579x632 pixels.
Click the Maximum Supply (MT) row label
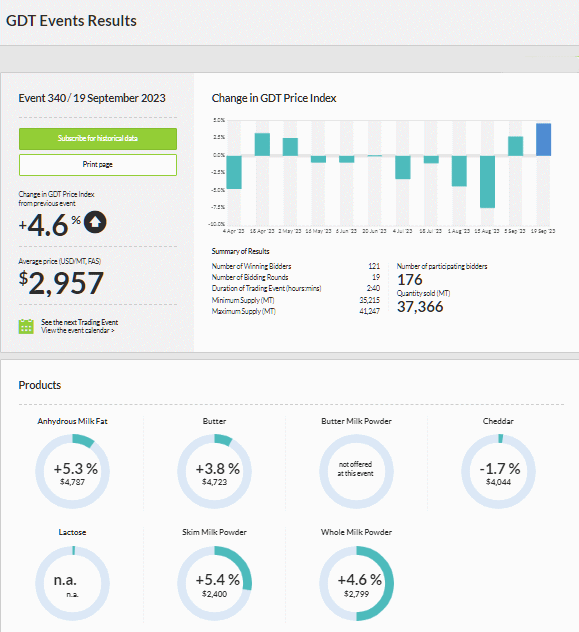(x=244, y=312)
